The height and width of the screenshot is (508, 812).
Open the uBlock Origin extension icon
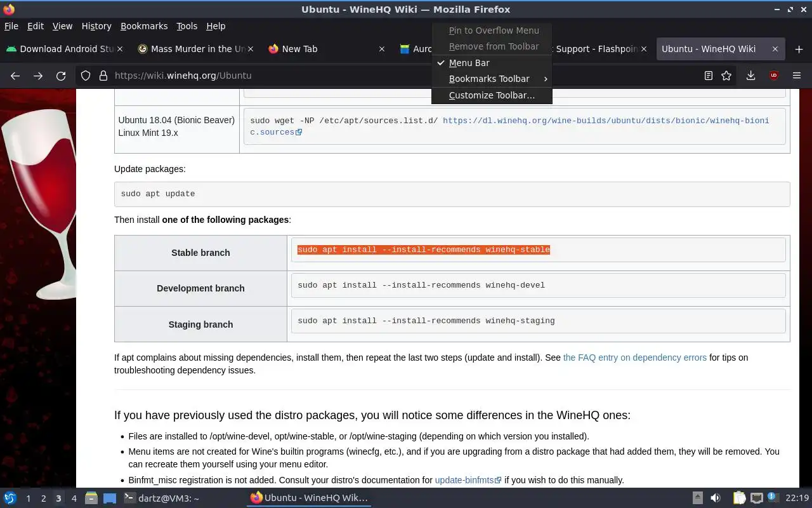(773, 76)
